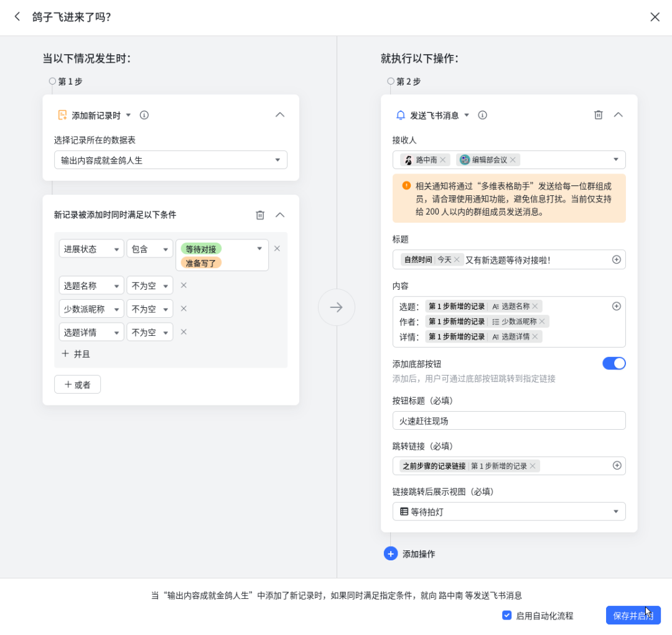This screenshot has height=635, width=672.
Task: Open the 添加新记录时 trigger type dropdown
Action: tap(128, 115)
